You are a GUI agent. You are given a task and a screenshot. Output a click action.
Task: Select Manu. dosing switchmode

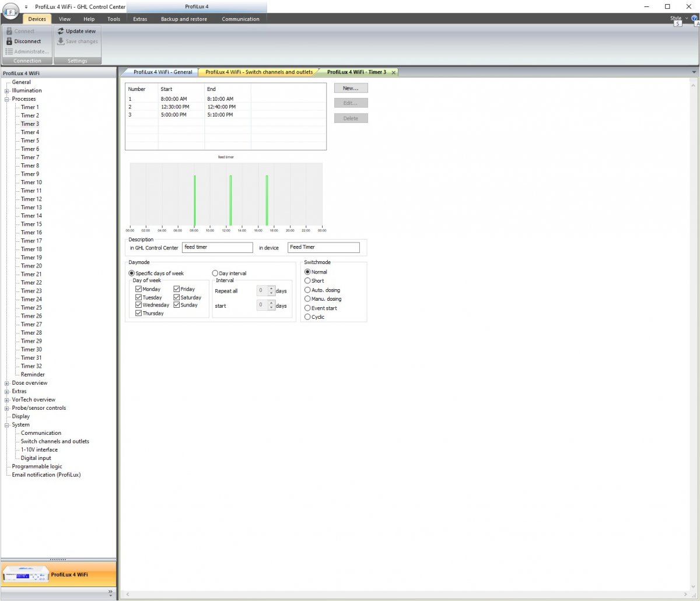307,299
